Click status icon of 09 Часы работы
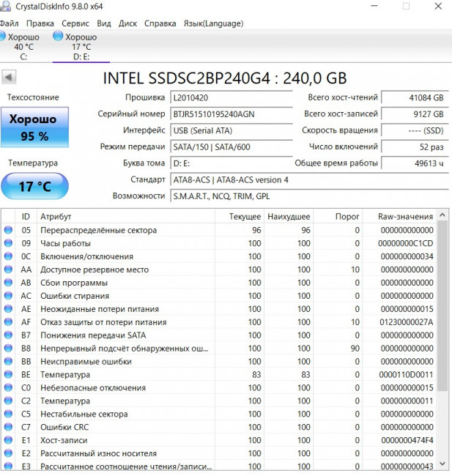The width and height of the screenshot is (452, 476). [8, 243]
